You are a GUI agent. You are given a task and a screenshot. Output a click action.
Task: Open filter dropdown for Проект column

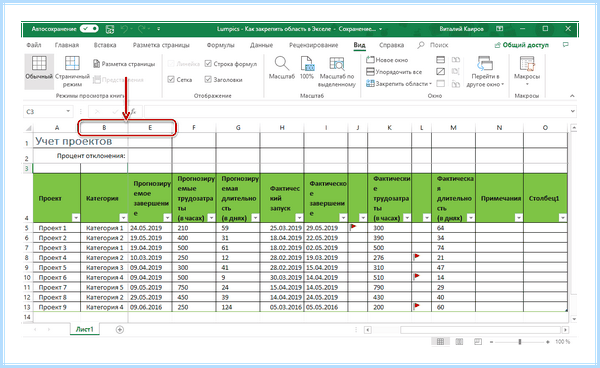point(76,218)
